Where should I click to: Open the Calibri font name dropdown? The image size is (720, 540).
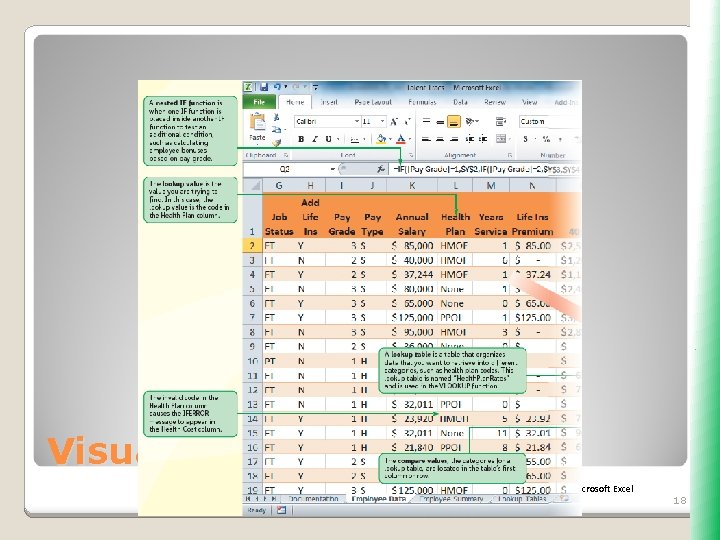click(x=356, y=121)
